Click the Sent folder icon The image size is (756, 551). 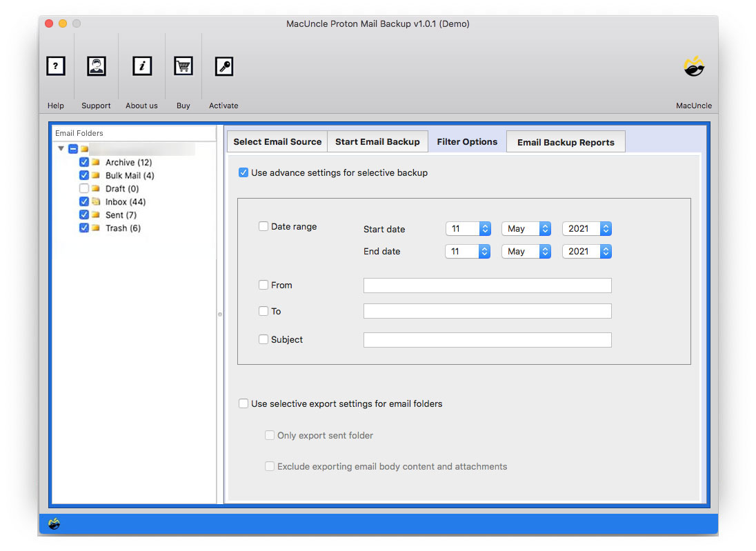[x=95, y=214]
